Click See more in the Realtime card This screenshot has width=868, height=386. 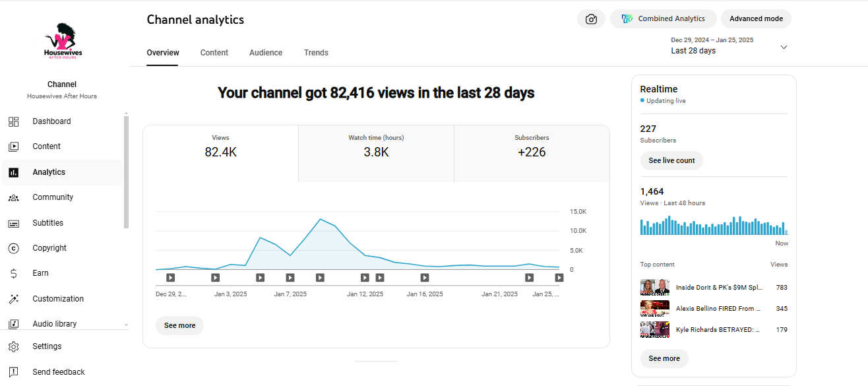click(x=664, y=358)
